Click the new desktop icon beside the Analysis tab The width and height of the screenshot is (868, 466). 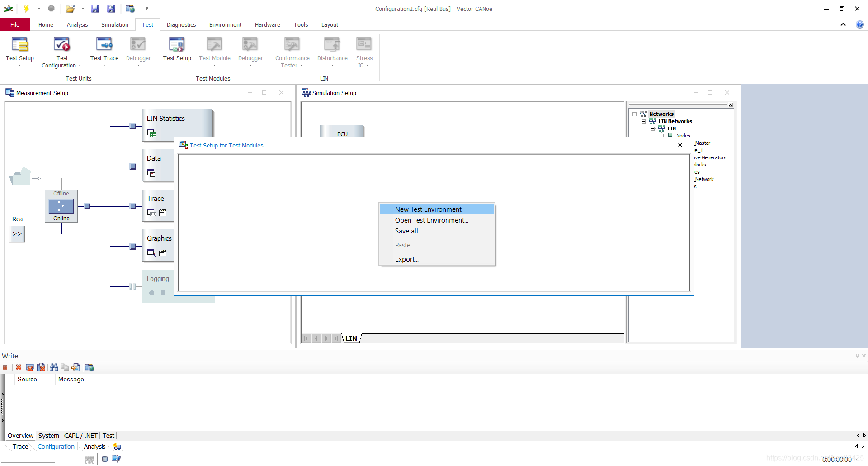pos(117,447)
